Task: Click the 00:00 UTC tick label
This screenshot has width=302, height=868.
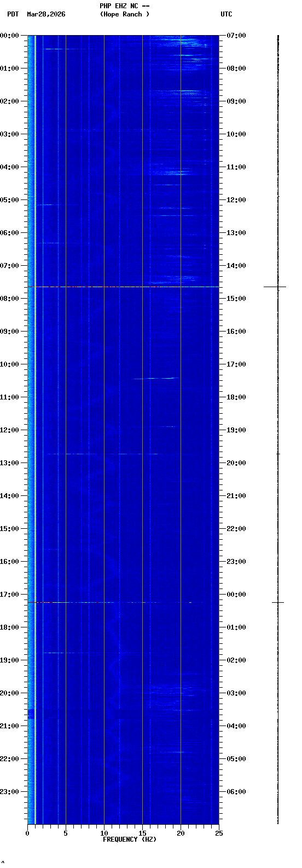Action: pyautogui.click(x=236, y=595)
